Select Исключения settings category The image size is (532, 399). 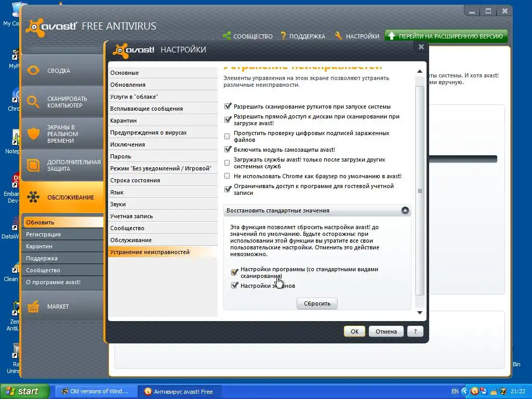click(x=163, y=144)
